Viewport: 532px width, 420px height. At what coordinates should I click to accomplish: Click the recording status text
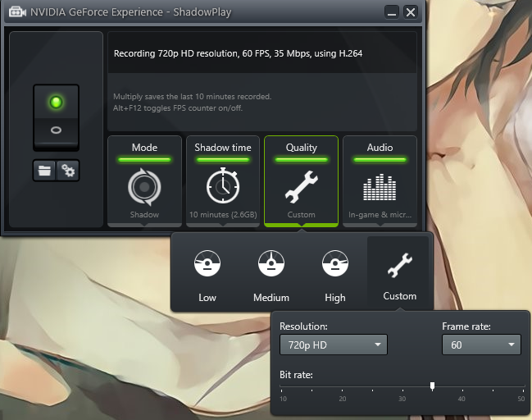coord(238,53)
